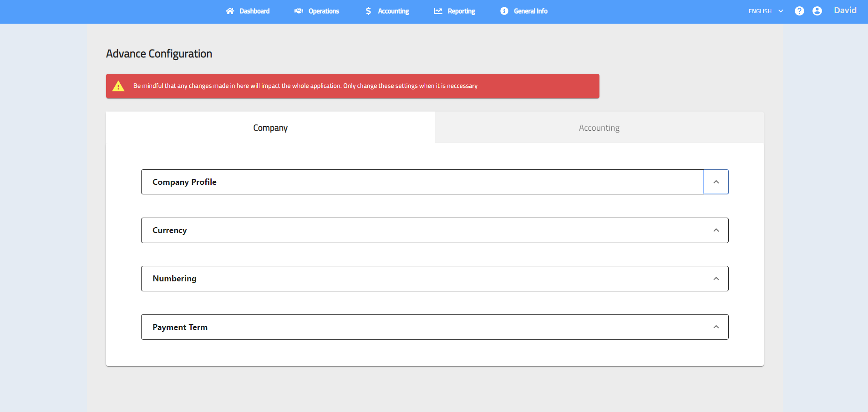868x412 pixels.
Task: Collapse the Numbering section chevron
Action: 716,279
